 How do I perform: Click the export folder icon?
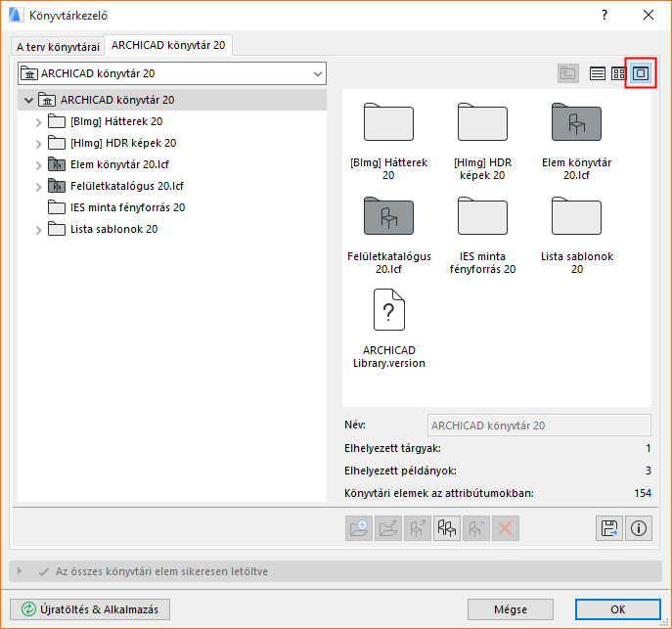pyautogui.click(x=388, y=528)
